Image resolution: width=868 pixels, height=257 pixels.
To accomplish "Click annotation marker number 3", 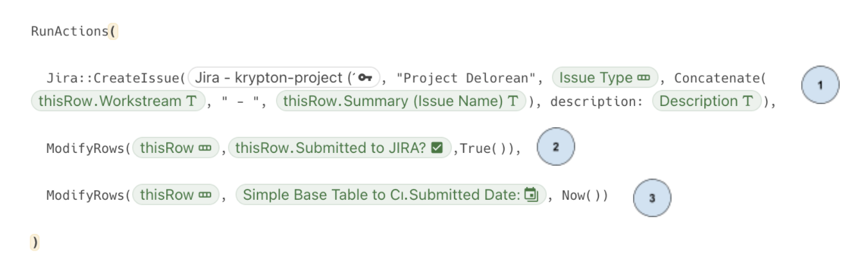I will [653, 197].
